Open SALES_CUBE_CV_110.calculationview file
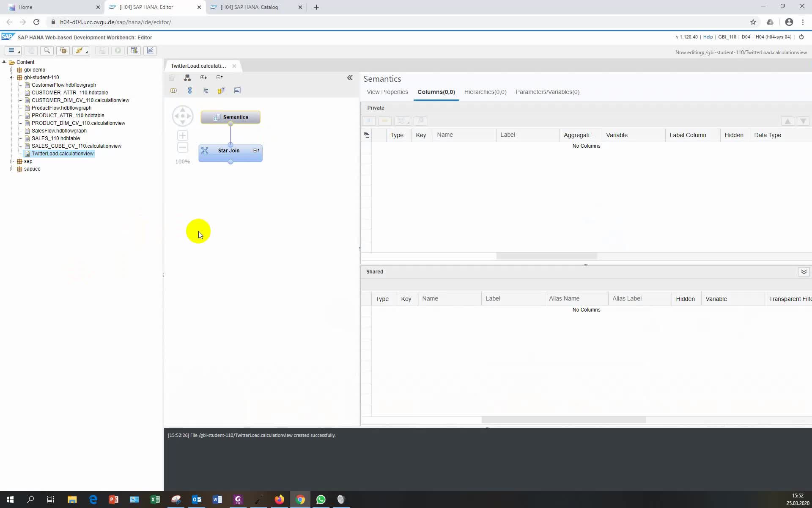 click(76, 146)
